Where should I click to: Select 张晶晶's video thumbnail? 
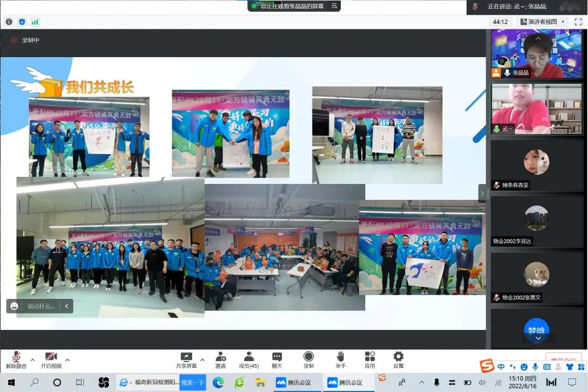tap(536, 54)
